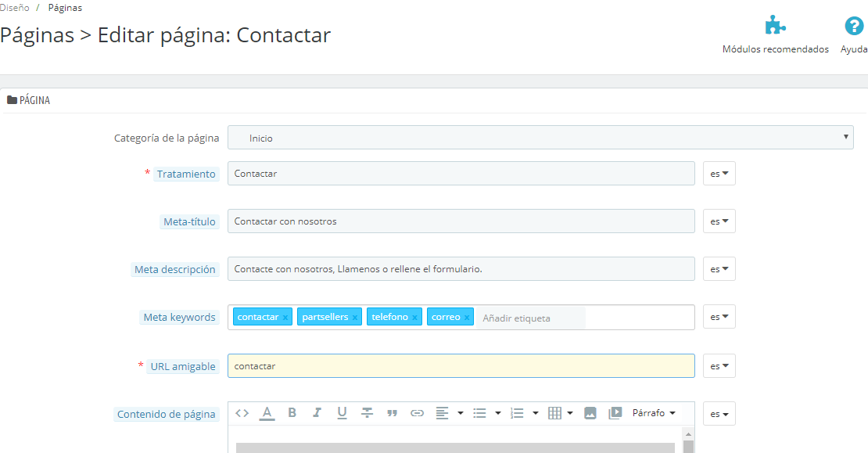Insert a numbered list
The width and height of the screenshot is (868, 453).
[517, 413]
